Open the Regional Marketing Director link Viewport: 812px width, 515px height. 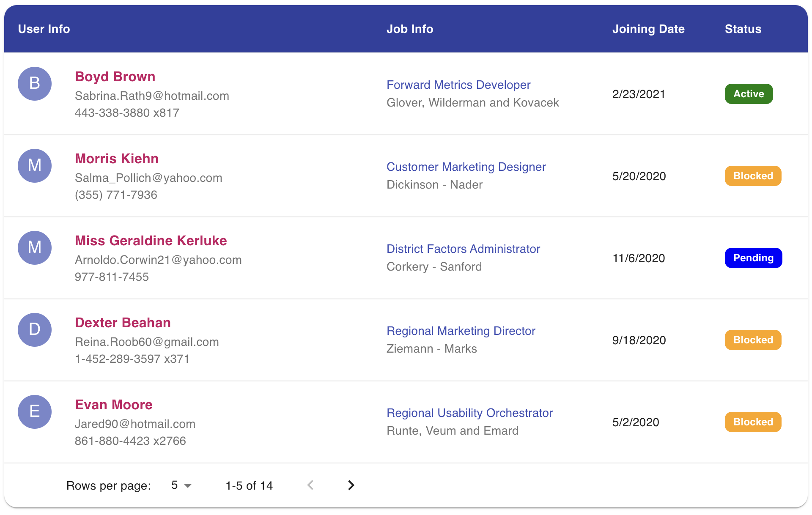tap(461, 331)
